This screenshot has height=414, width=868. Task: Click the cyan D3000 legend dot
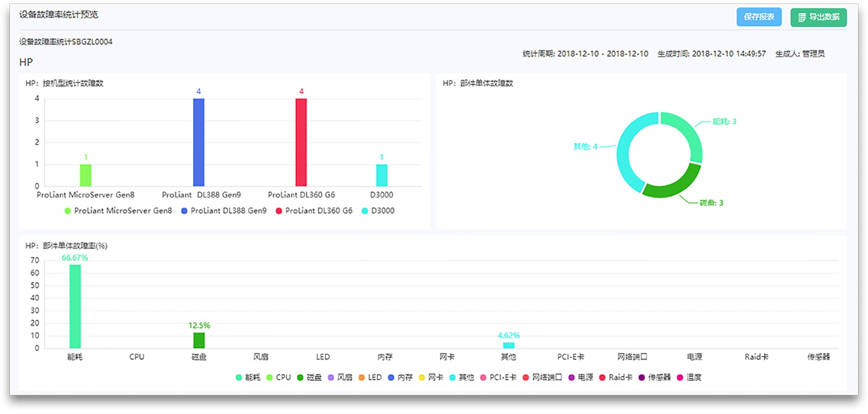365,211
